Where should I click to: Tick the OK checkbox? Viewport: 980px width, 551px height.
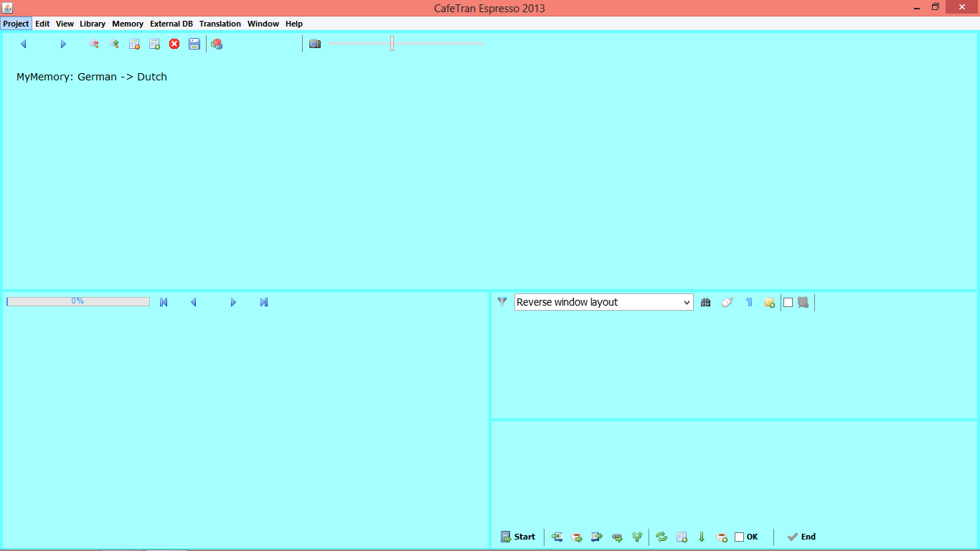(740, 537)
